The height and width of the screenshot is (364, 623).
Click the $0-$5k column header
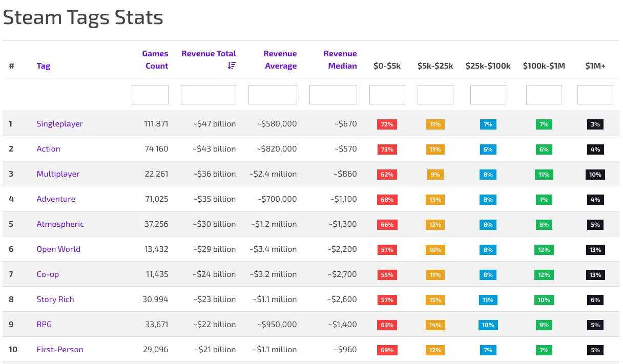pyautogui.click(x=387, y=66)
